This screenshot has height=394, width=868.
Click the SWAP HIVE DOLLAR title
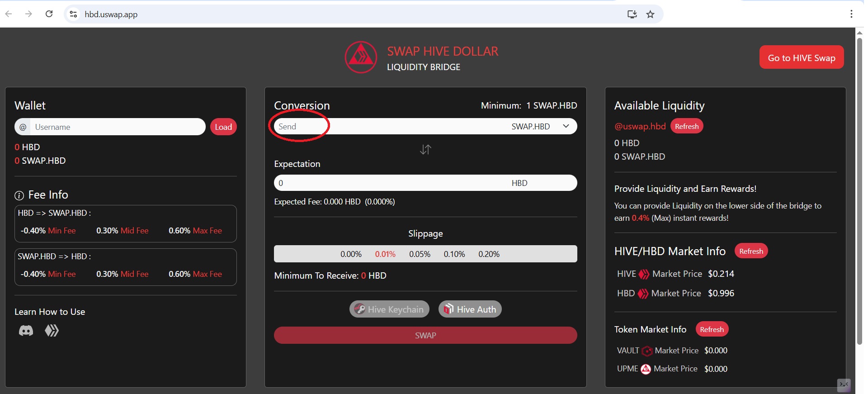(x=443, y=51)
